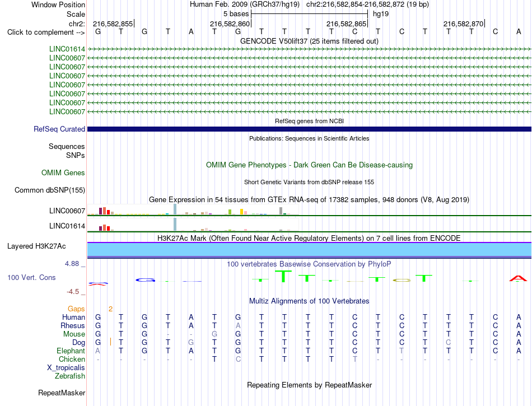This screenshot has height=406, width=532.
Task: Open the 100 Vert. Cons track label
Action: pyautogui.click(x=31, y=277)
